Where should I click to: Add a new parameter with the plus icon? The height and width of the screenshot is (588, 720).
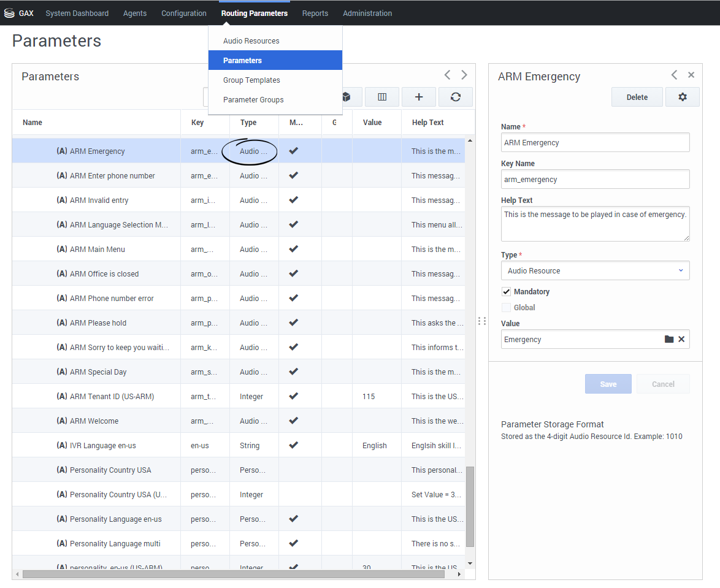(x=419, y=97)
